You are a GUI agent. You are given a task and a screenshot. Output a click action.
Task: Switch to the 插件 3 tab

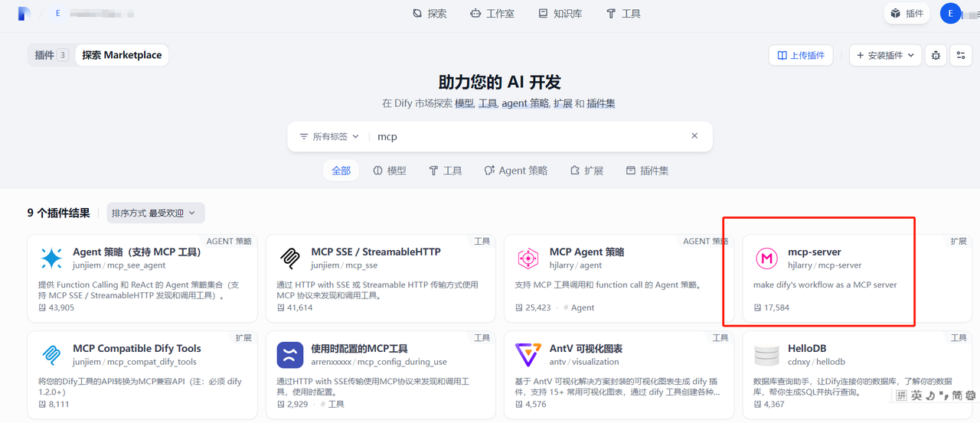pos(51,55)
